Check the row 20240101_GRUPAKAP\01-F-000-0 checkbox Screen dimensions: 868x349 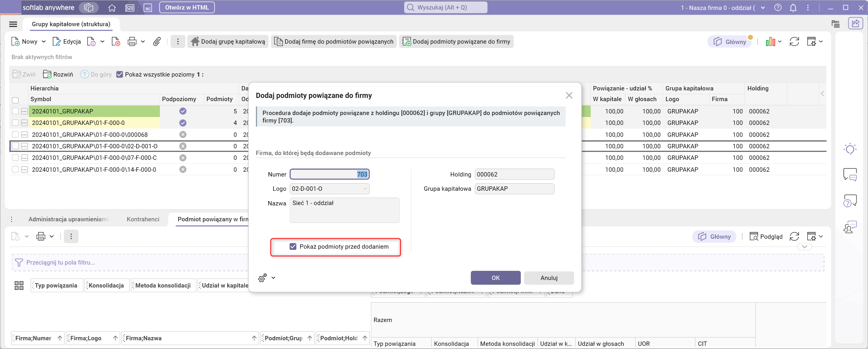pos(15,123)
